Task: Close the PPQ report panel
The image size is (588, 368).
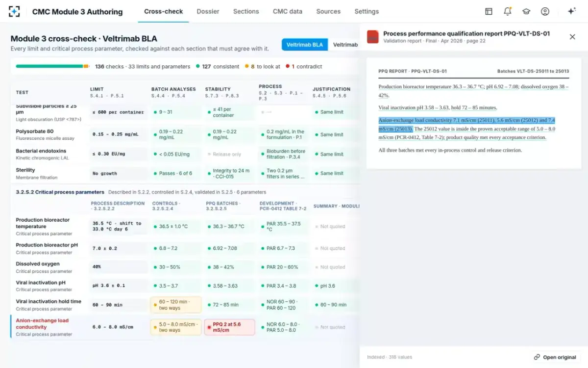Action: click(x=572, y=37)
